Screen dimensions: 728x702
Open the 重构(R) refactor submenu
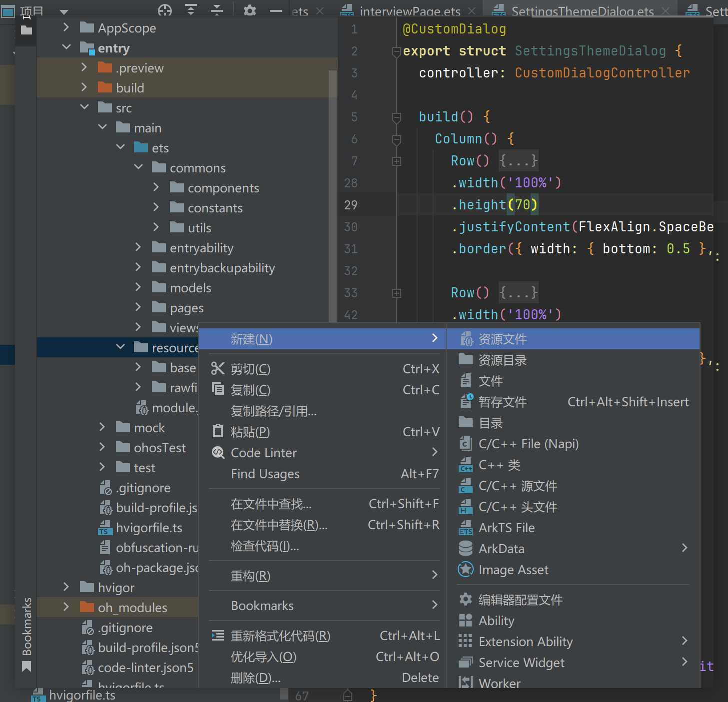[x=322, y=576]
